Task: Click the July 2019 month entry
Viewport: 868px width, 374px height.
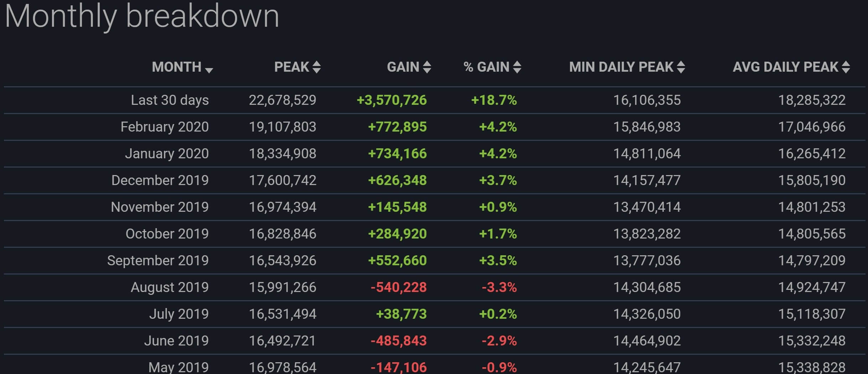Action: pos(178,314)
